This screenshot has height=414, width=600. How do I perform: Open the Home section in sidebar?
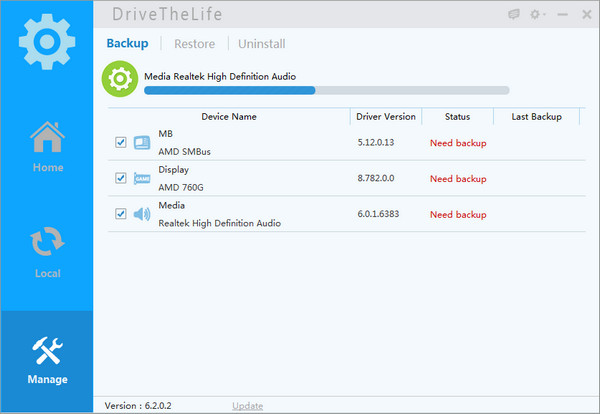pos(47,147)
